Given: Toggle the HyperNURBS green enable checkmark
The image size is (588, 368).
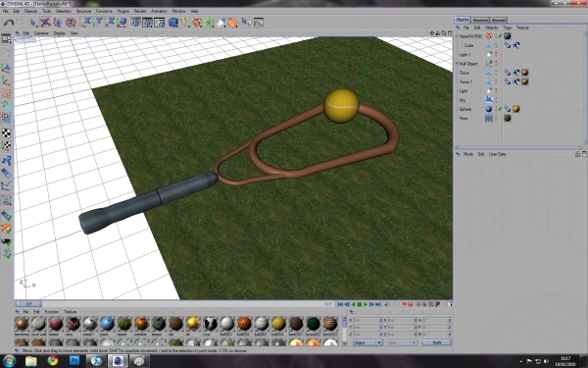Looking at the screenshot, I should click(x=500, y=36).
